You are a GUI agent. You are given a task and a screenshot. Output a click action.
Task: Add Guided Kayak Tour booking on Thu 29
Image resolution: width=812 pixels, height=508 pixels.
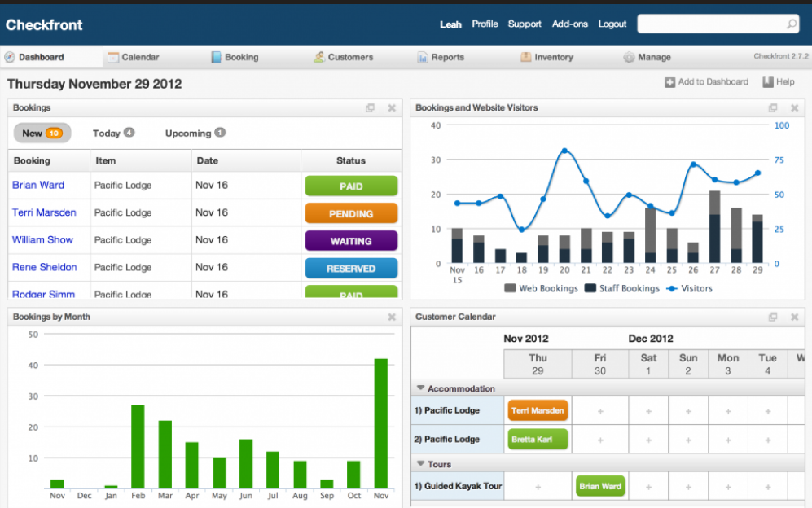coord(538,487)
